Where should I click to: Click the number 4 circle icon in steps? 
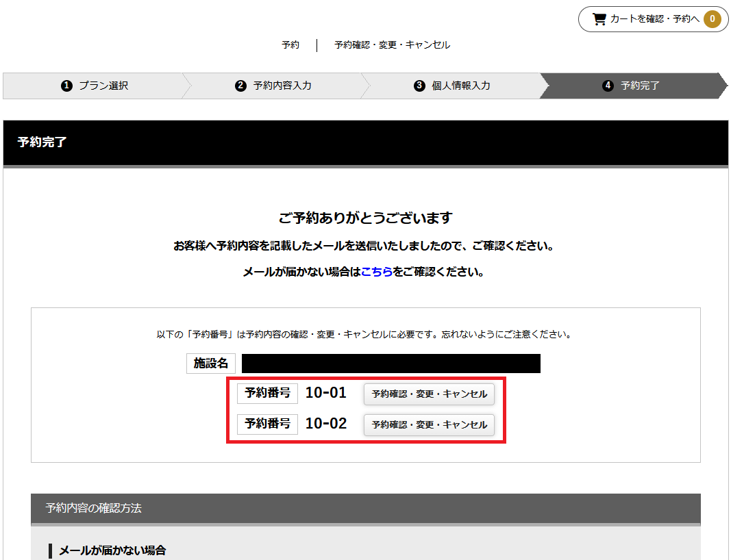(608, 86)
